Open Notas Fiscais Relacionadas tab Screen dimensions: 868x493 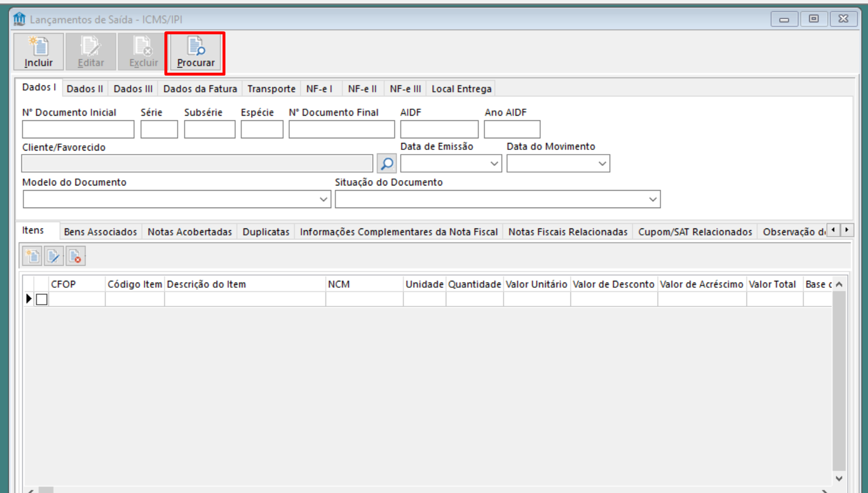click(568, 232)
